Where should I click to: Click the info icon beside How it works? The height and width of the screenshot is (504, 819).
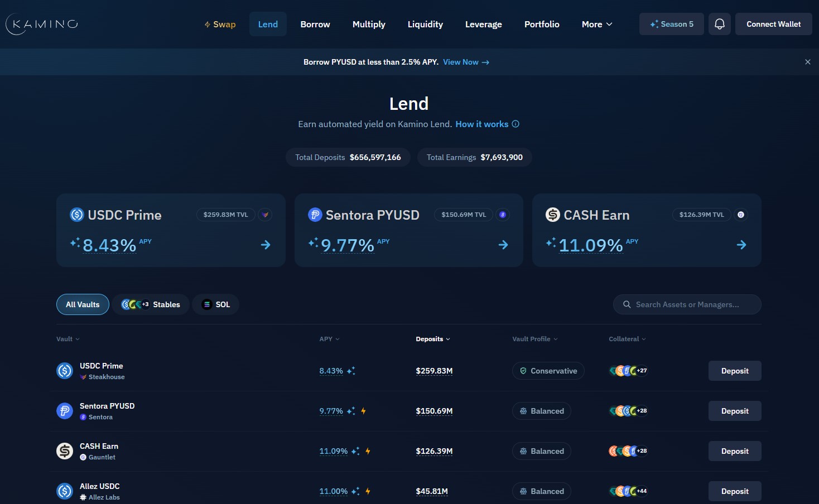[x=516, y=124]
